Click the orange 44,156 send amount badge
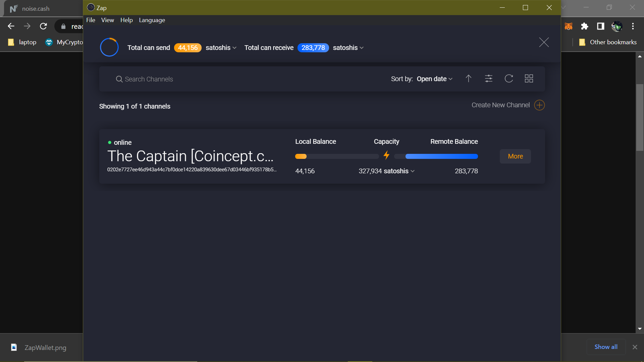The width and height of the screenshot is (644, 362). 188,48
